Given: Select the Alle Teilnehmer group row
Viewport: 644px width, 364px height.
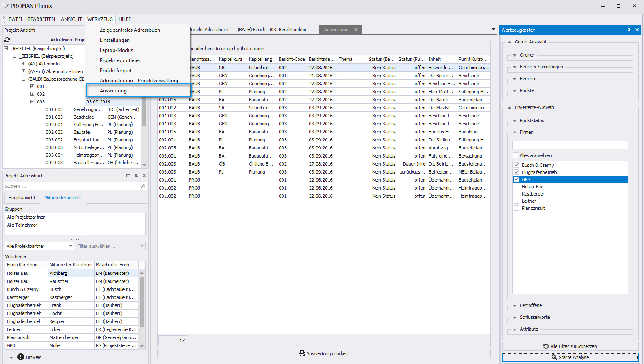Looking at the screenshot, I should (x=75, y=225).
